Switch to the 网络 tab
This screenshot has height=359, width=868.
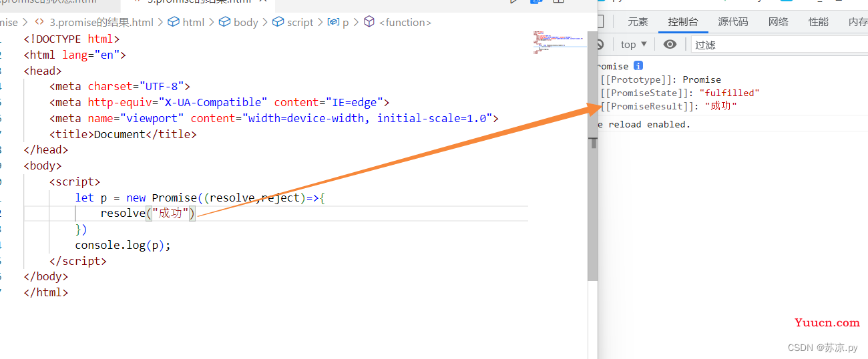[x=779, y=21]
